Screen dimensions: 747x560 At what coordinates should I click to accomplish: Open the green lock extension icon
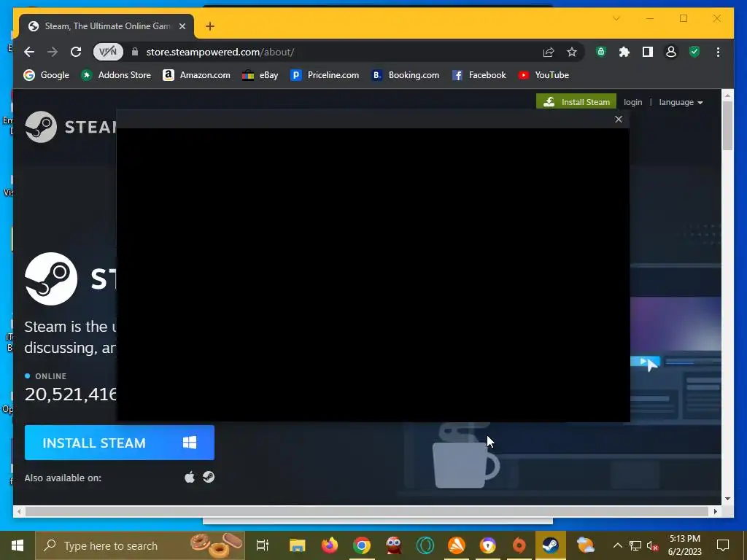(x=601, y=52)
